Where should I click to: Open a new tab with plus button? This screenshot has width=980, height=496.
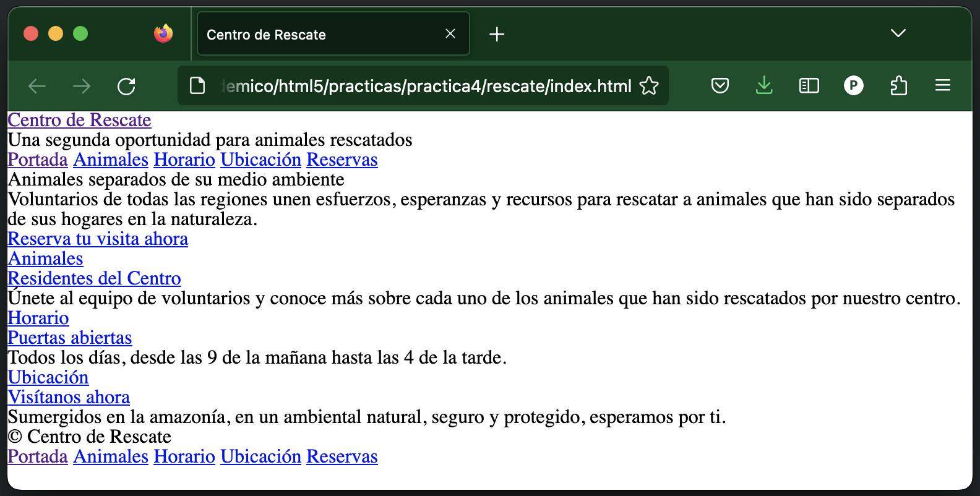point(496,34)
